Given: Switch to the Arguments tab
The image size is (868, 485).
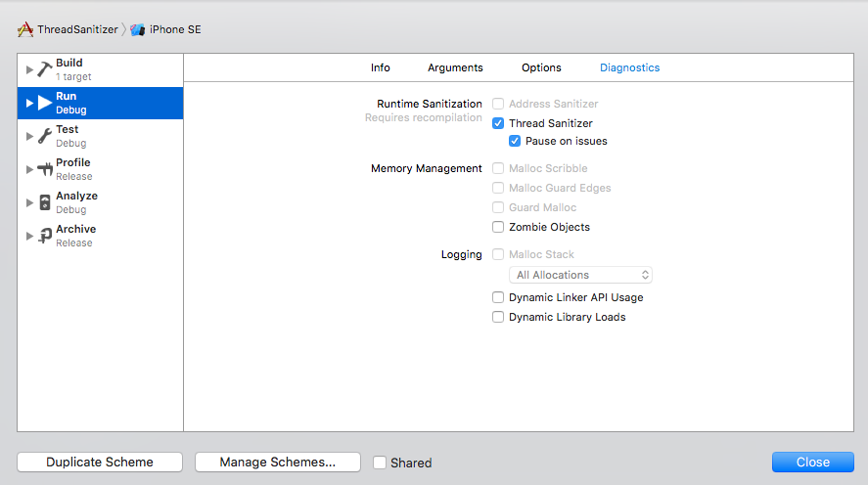Looking at the screenshot, I should pyautogui.click(x=455, y=67).
